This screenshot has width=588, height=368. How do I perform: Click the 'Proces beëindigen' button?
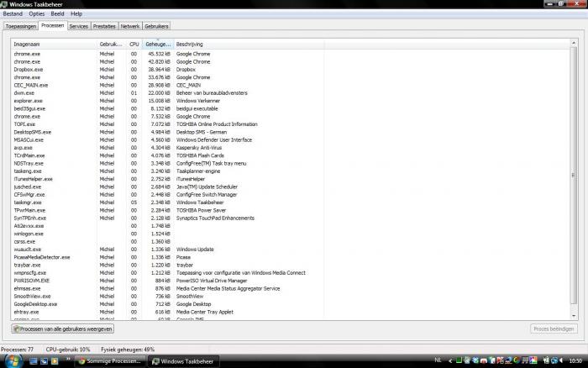(x=554, y=329)
